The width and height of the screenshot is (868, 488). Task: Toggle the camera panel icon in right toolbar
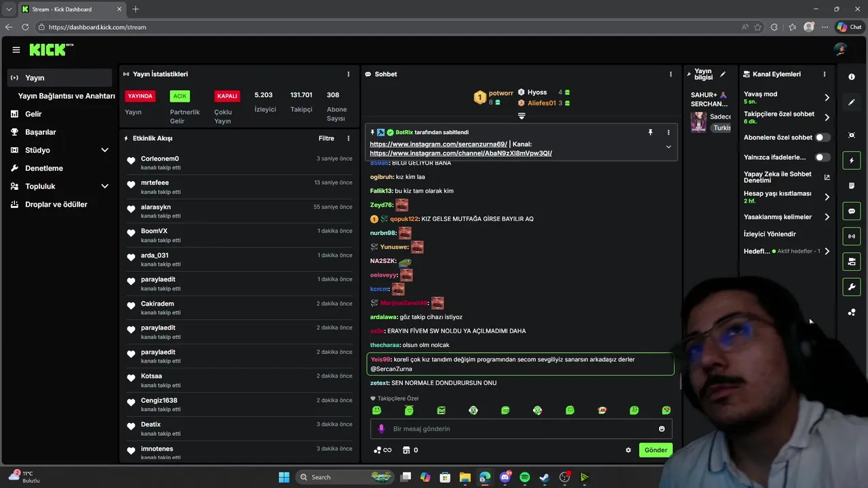click(852, 262)
